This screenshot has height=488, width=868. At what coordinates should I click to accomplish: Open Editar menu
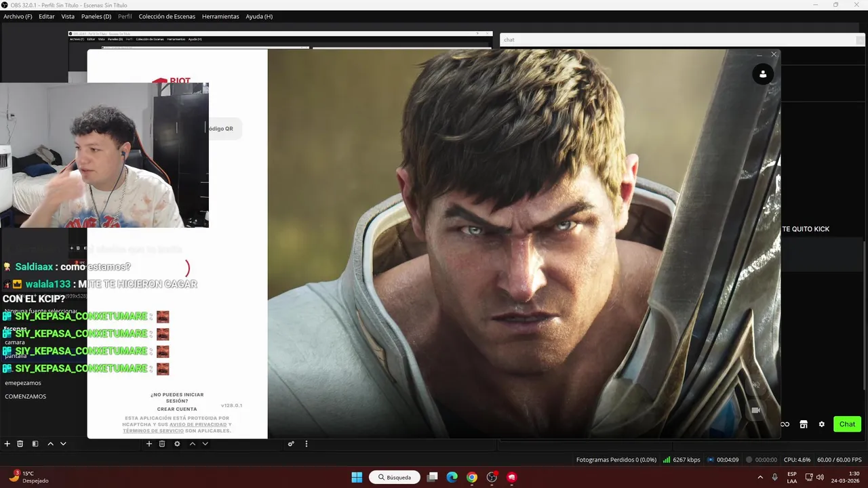[x=47, y=16]
